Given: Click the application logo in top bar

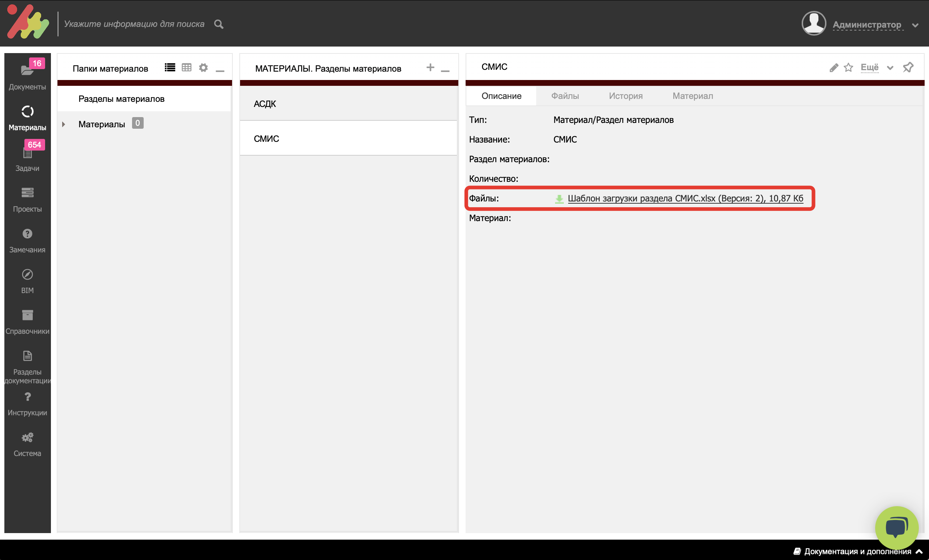Looking at the screenshot, I should click(28, 22).
